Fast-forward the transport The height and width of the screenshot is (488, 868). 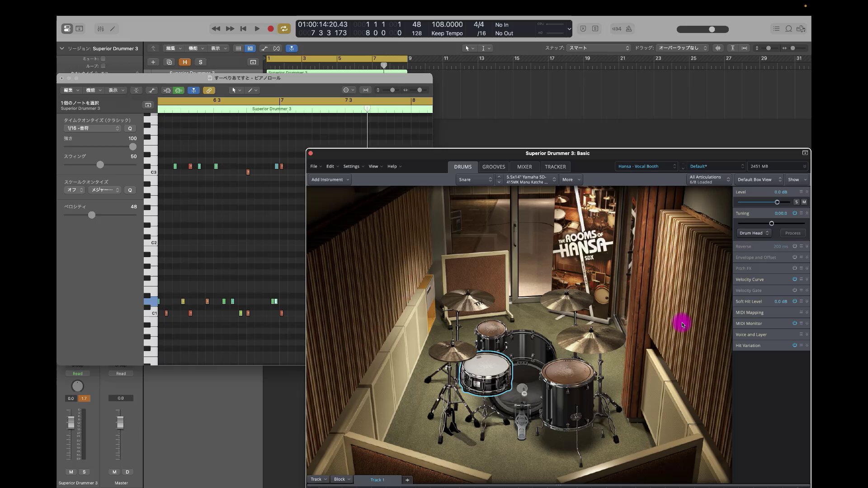click(230, 28)
